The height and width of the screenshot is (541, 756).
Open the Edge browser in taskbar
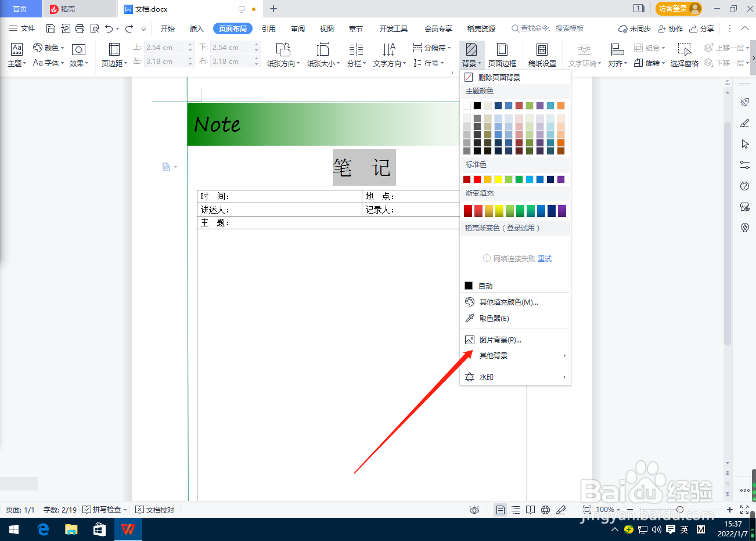click(43, 529)
